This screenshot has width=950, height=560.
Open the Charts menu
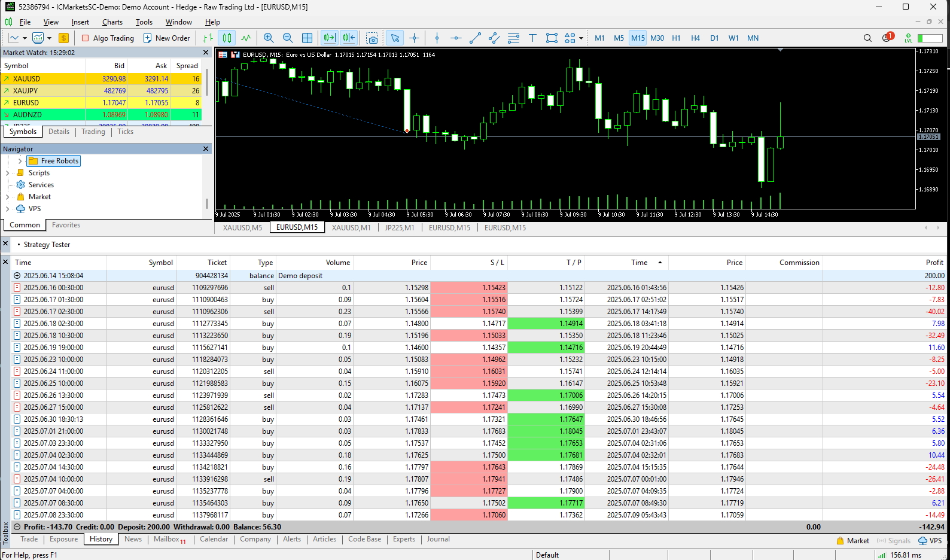112,22
